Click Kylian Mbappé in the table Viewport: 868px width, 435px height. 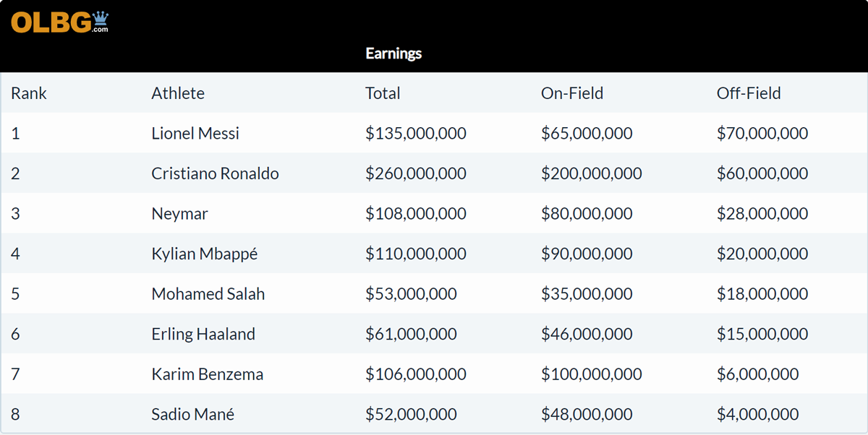click(205, 254)
